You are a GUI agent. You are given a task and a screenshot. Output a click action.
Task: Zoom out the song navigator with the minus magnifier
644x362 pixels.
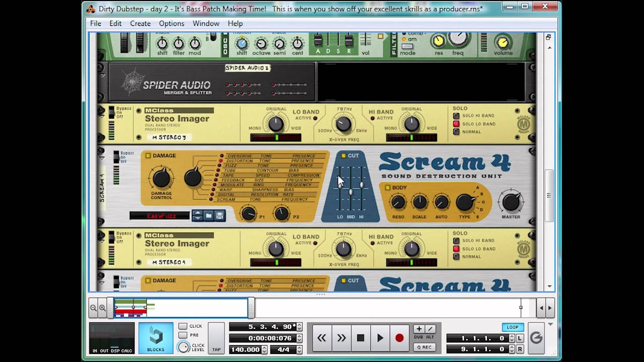[x=94, y=308]
